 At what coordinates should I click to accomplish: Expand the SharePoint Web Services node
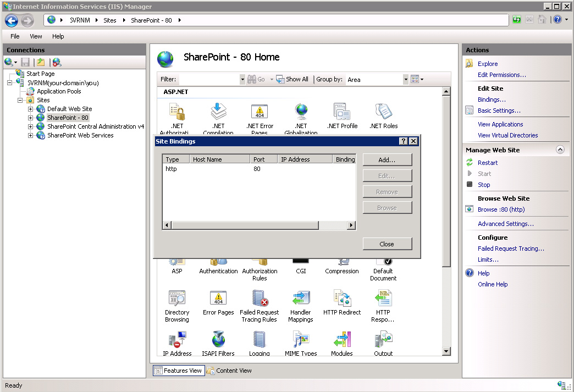30,135
